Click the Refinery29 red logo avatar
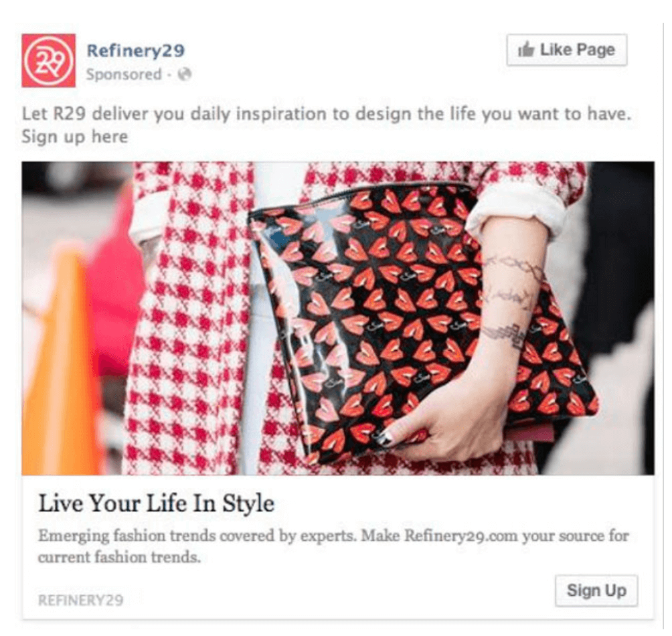The width and height of the screenshot is (672, 636). (48, 60)
